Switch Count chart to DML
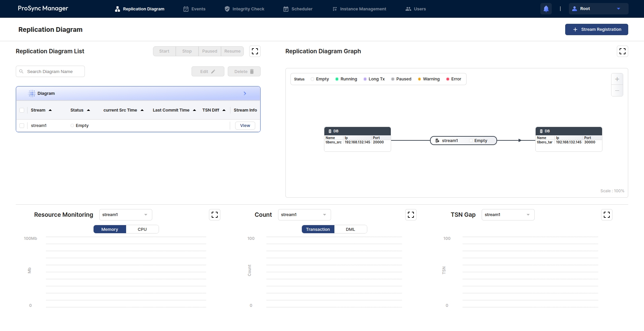 click(x=350, y=229)
